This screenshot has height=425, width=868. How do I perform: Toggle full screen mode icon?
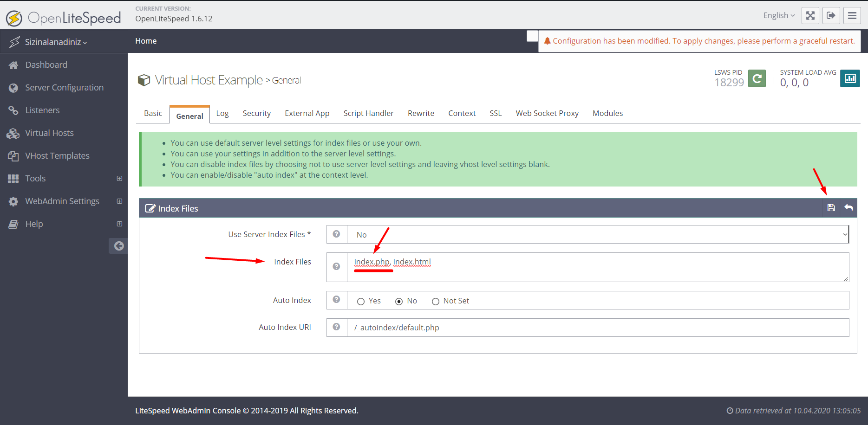pos(810,15)
